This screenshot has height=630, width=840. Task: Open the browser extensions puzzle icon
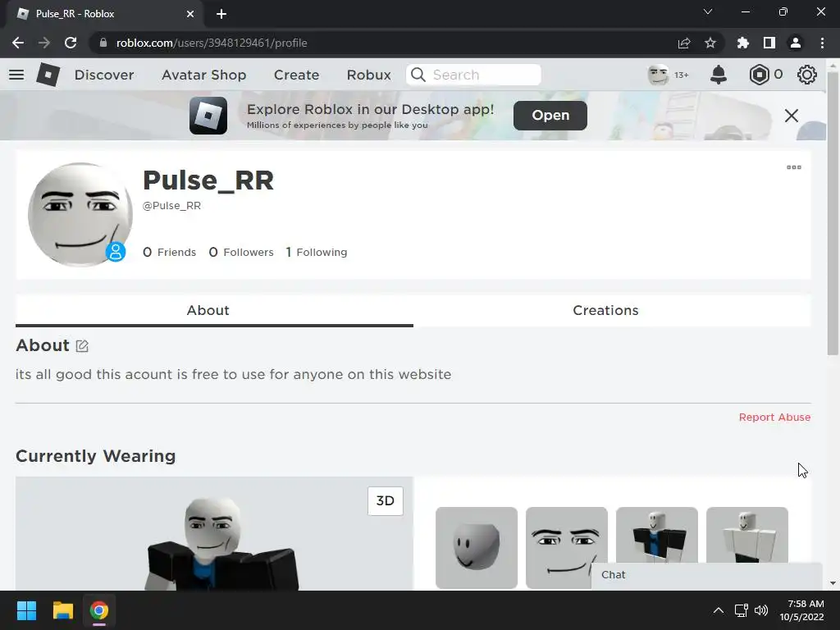point(743,43)
